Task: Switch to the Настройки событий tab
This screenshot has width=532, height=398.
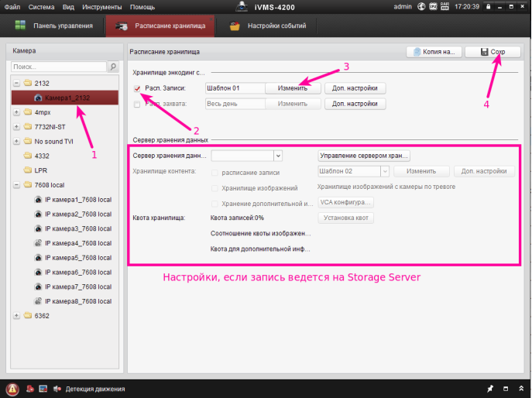Action: pos(268,26)
